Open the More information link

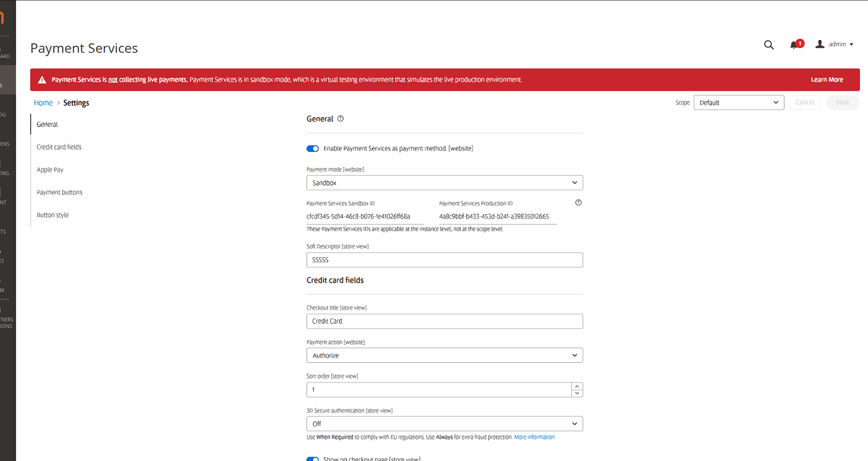(x=534, y=437)
